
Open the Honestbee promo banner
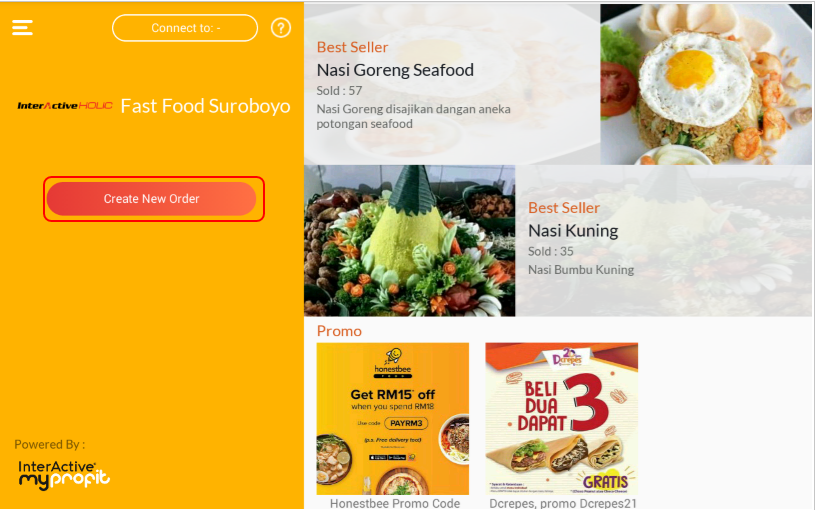(x=392, y=419)
